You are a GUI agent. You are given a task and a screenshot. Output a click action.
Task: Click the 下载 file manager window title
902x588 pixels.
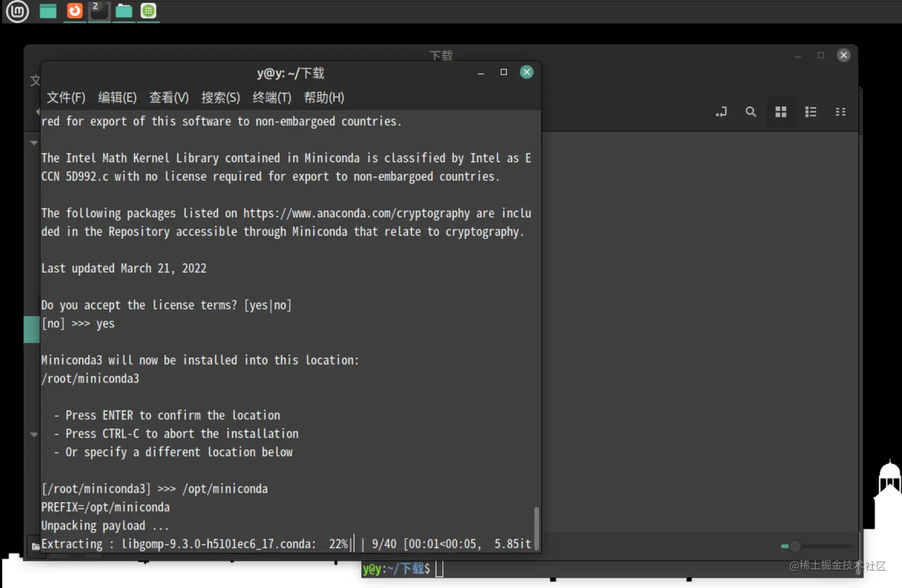tap(441, 55)
